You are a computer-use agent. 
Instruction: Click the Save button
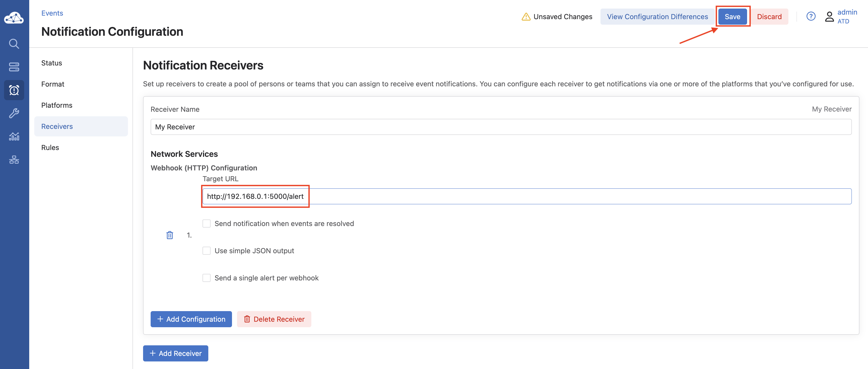[732, 17]
